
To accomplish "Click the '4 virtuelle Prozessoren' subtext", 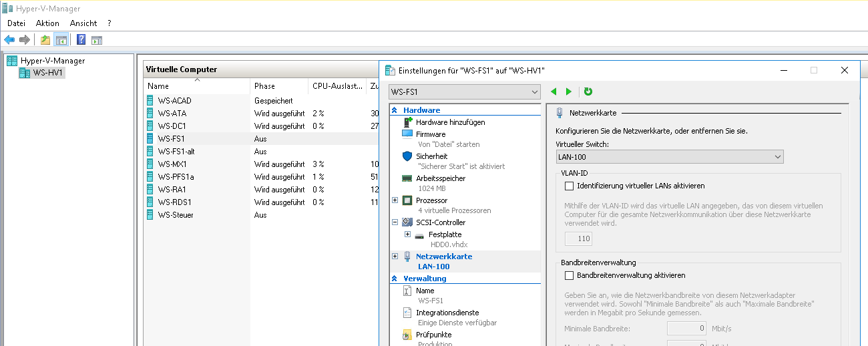I will [x=454, y=210].
